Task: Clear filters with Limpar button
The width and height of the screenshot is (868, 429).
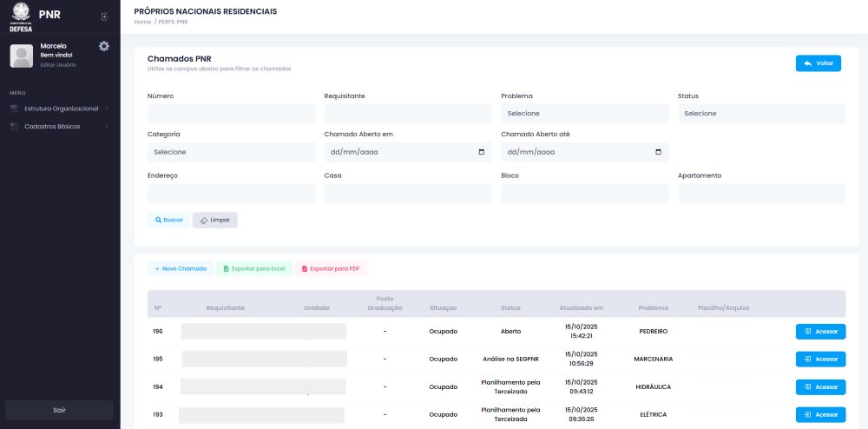Action: pos(214,221)
